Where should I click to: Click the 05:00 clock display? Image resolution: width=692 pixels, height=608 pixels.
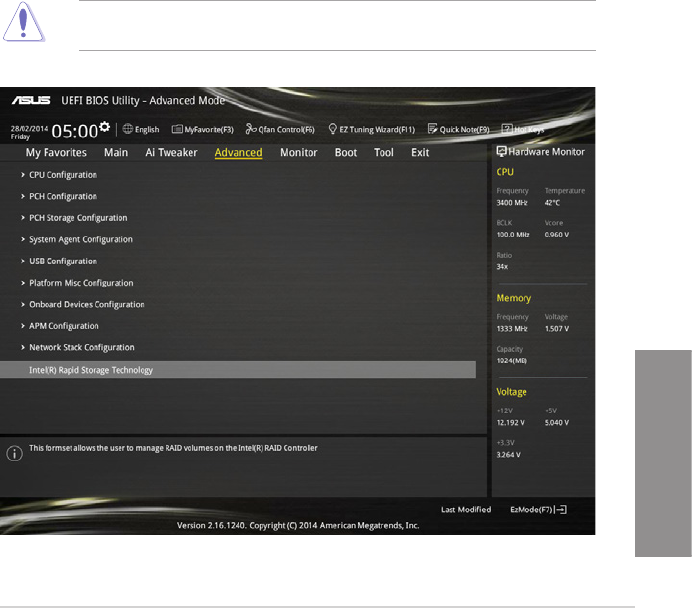(x=75, y=131)
